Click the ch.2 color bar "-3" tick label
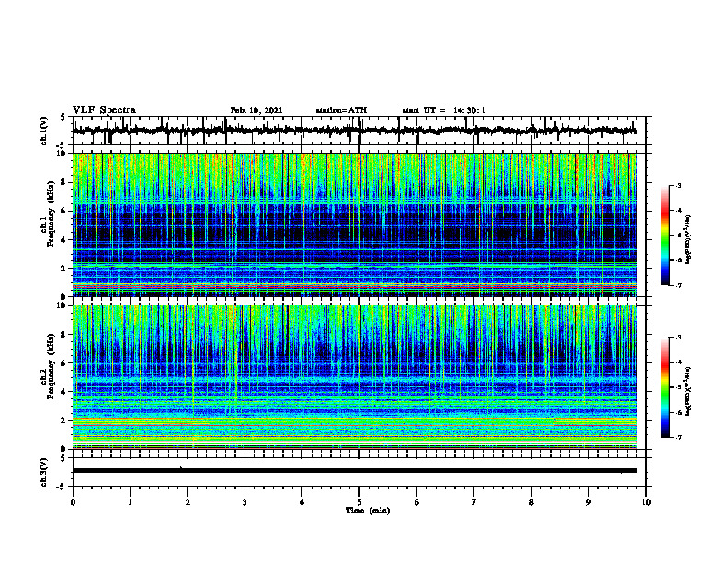 click(x=678, y=338)
